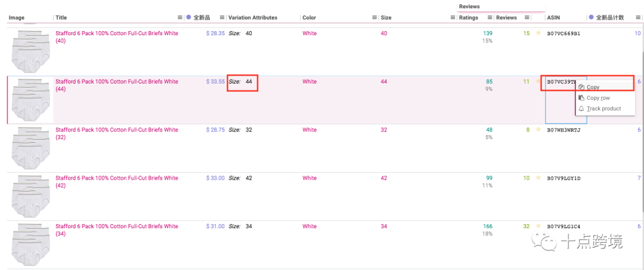This screenshot has height=270, width=644.
Task: Click the ratings value 48
Action: [489, 130]
